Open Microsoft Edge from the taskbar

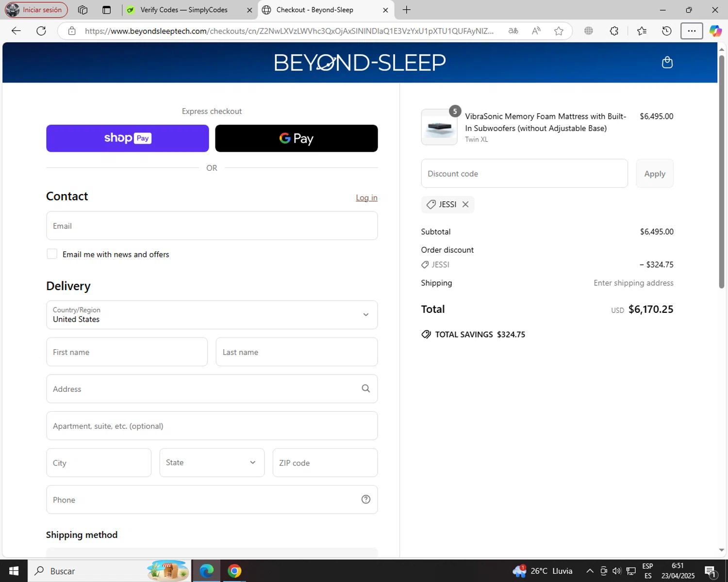[207, 571]
